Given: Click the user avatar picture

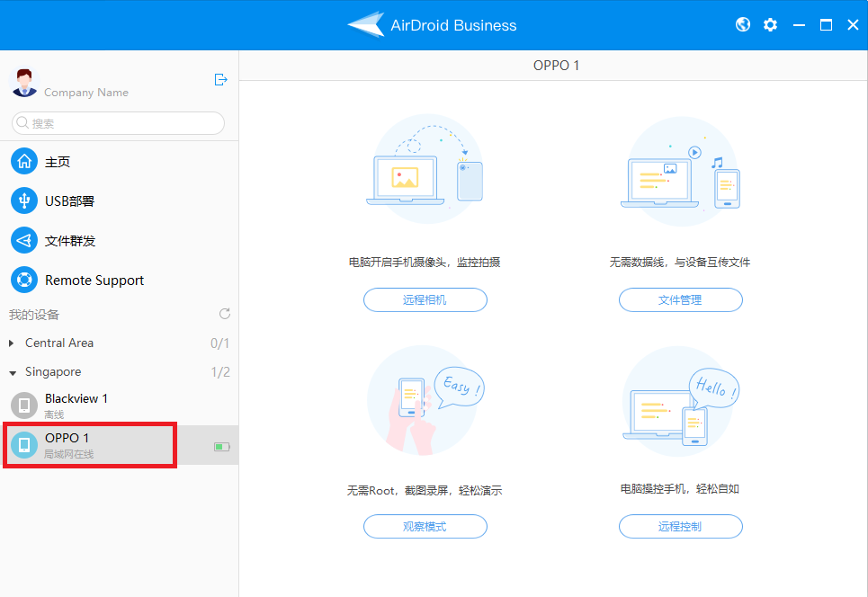Looking at the screenshot, I should pyautogui.click(x=23, y=83).
